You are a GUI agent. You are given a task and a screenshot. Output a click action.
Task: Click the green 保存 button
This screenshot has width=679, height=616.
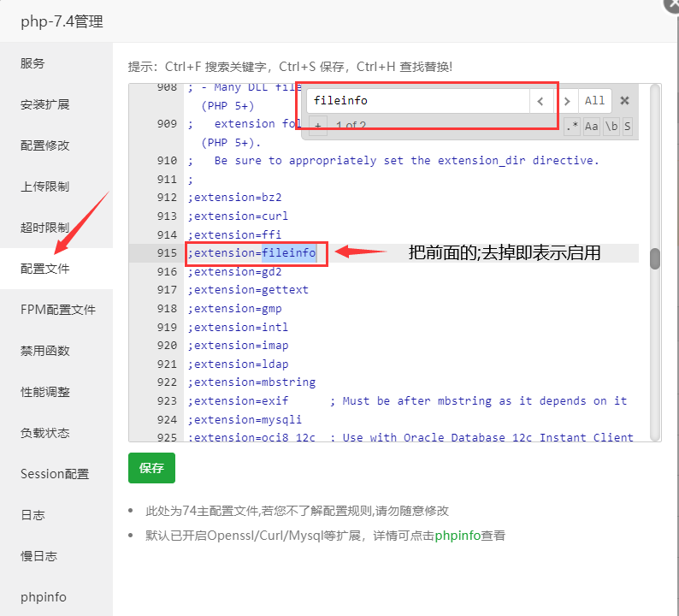pos(151,468)
